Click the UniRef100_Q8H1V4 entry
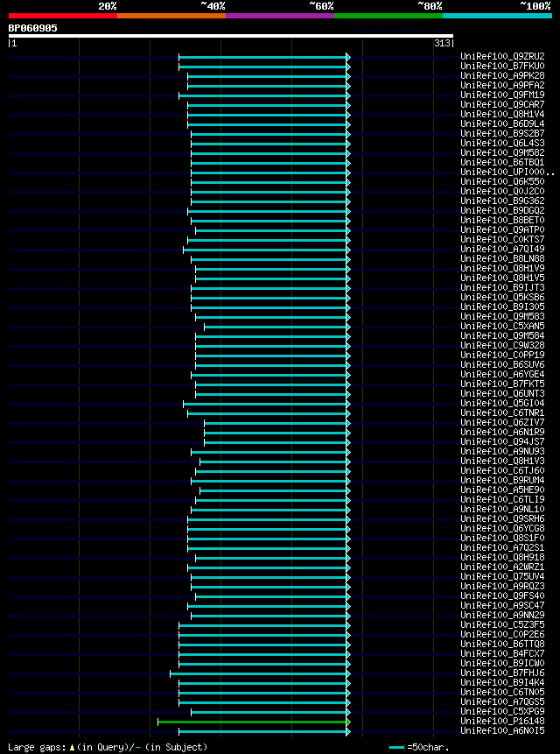 (502, 114)
